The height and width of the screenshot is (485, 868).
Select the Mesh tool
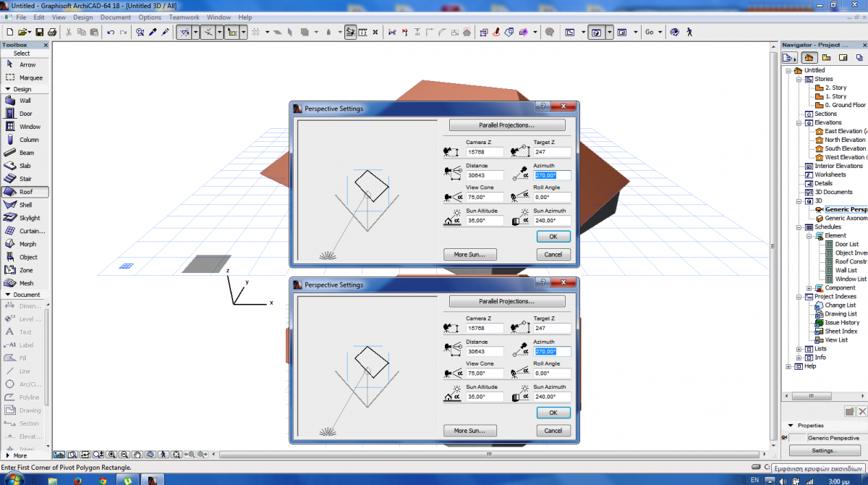pos(26,283)
